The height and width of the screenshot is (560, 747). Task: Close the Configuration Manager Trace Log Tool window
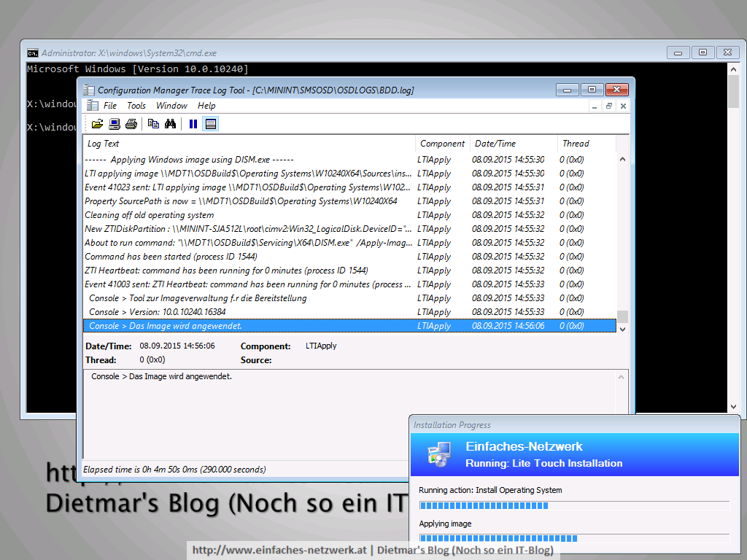(x=617, y=90)
